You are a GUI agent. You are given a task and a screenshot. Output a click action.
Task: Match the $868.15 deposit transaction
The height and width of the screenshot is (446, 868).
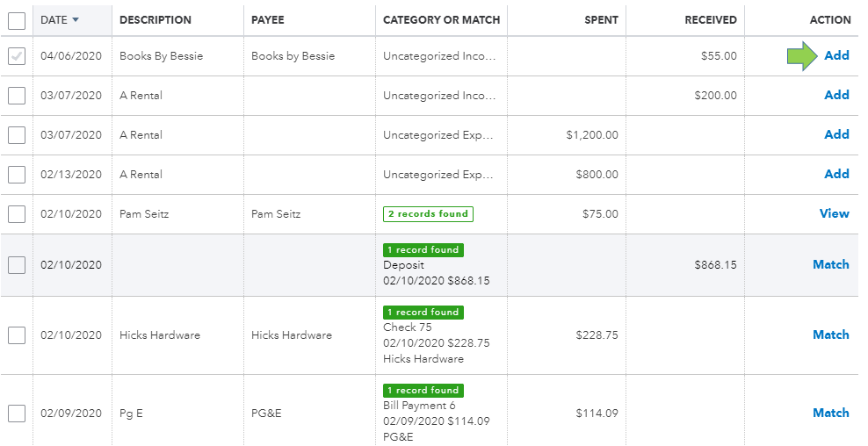point(831,264)
